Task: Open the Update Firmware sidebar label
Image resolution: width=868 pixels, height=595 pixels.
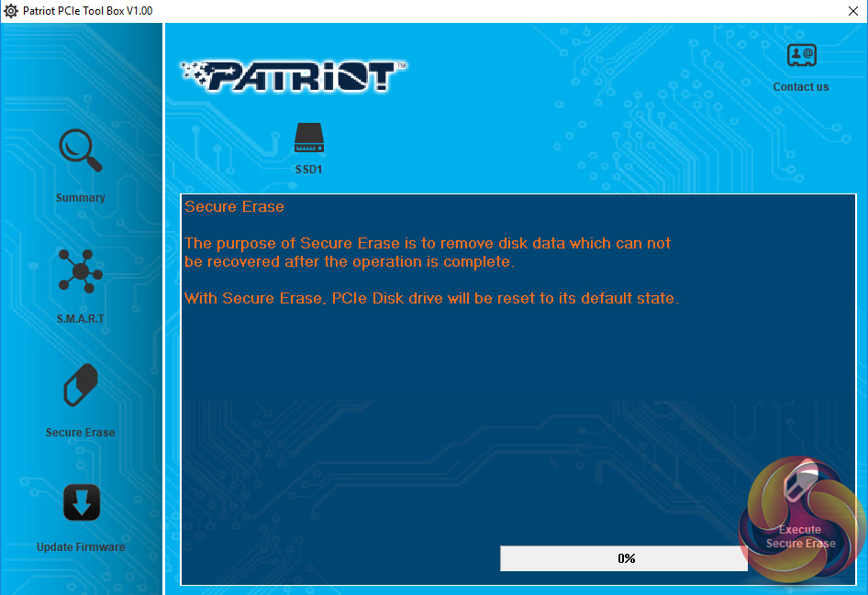Action: [81, 547]
